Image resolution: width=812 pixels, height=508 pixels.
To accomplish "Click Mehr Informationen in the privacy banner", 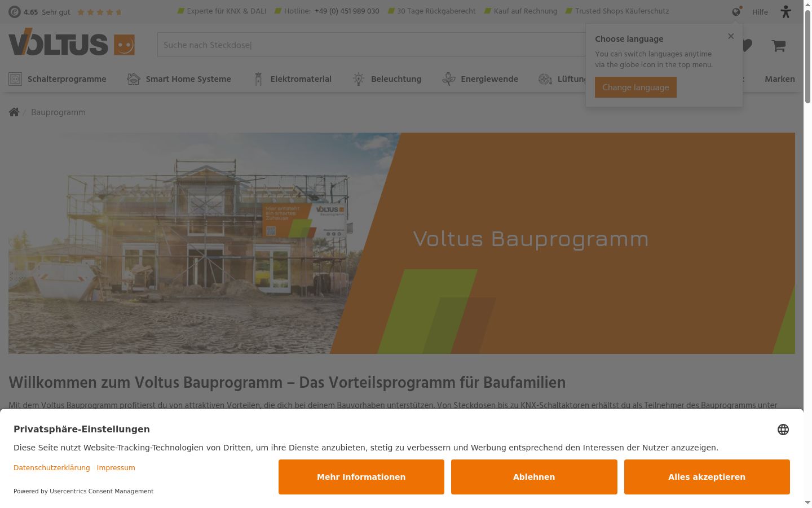I will [361, 477].
